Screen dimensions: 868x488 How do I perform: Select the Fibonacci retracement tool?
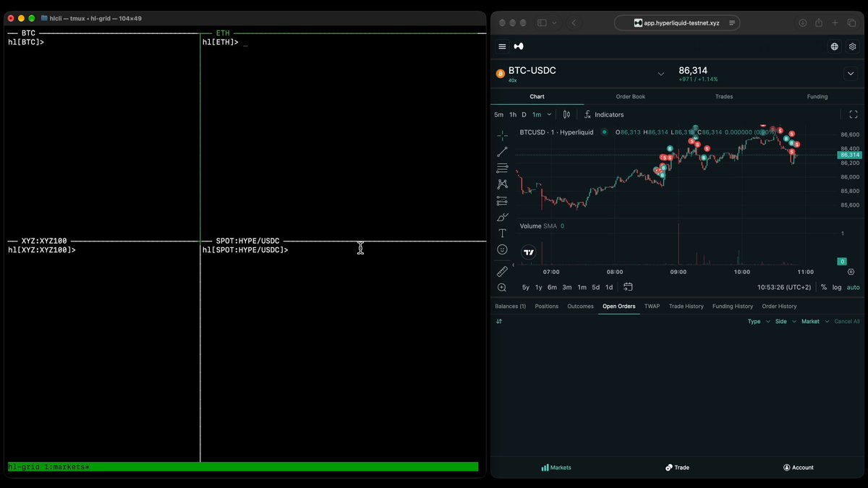click(502, 168)
